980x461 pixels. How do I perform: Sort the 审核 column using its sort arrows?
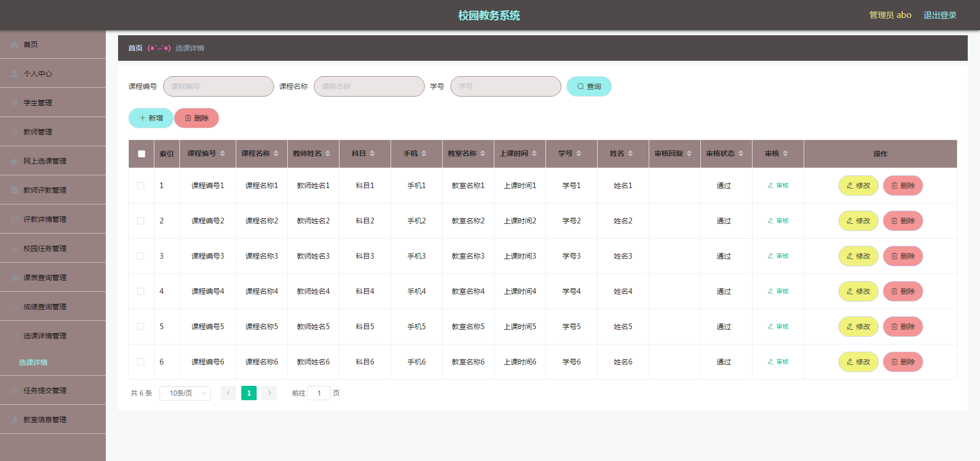pyautogui.click(x=785, y=154)
